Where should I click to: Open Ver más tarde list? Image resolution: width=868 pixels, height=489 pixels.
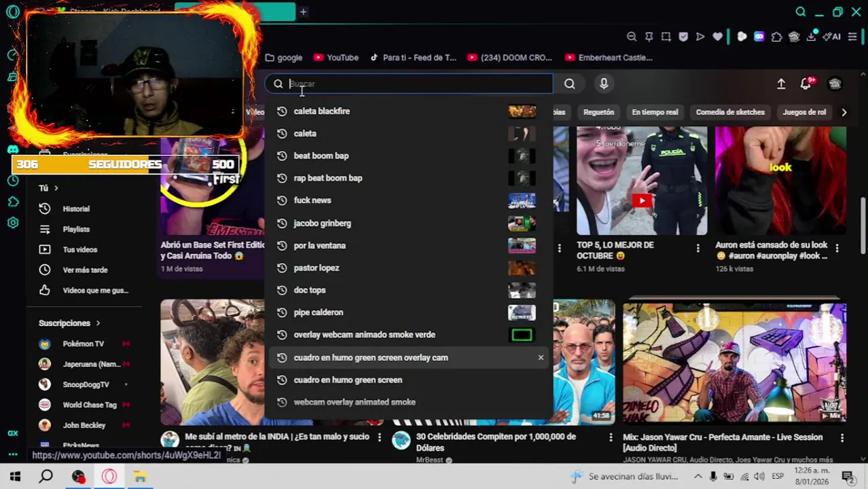point(85,270)
